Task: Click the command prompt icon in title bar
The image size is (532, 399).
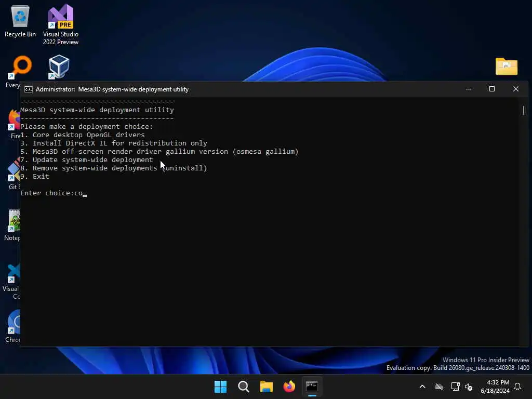Action: pyautogui.click(x=29, y=89)
